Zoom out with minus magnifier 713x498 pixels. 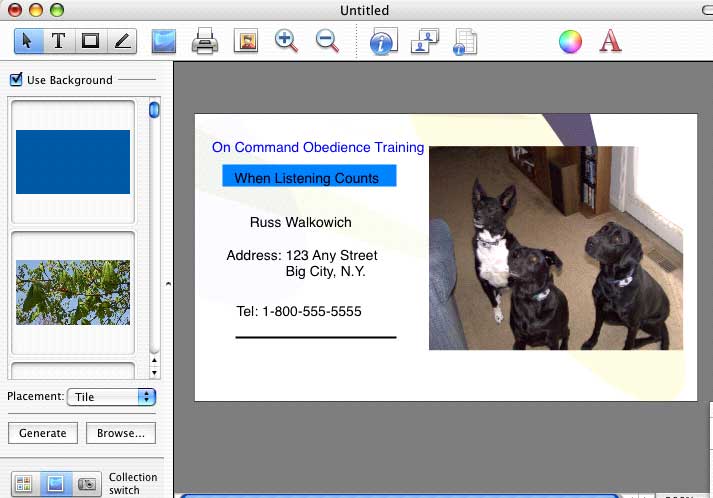[327, 41]
